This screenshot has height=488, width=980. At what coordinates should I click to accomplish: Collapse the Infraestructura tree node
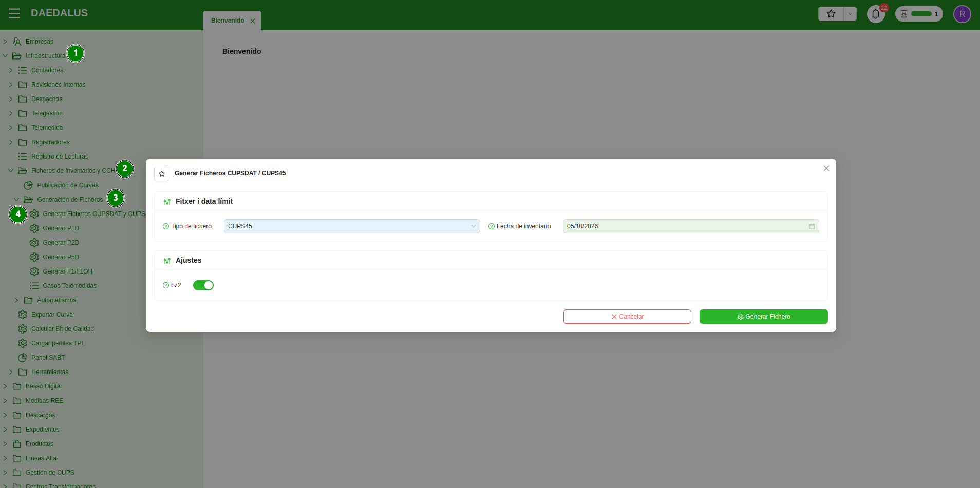pyautogui.click(x=5, y=56)
